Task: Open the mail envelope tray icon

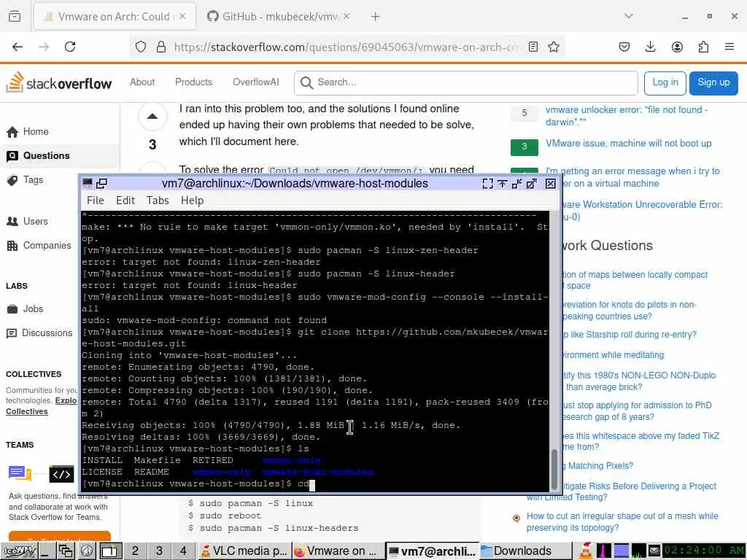Action: [654, 551]
